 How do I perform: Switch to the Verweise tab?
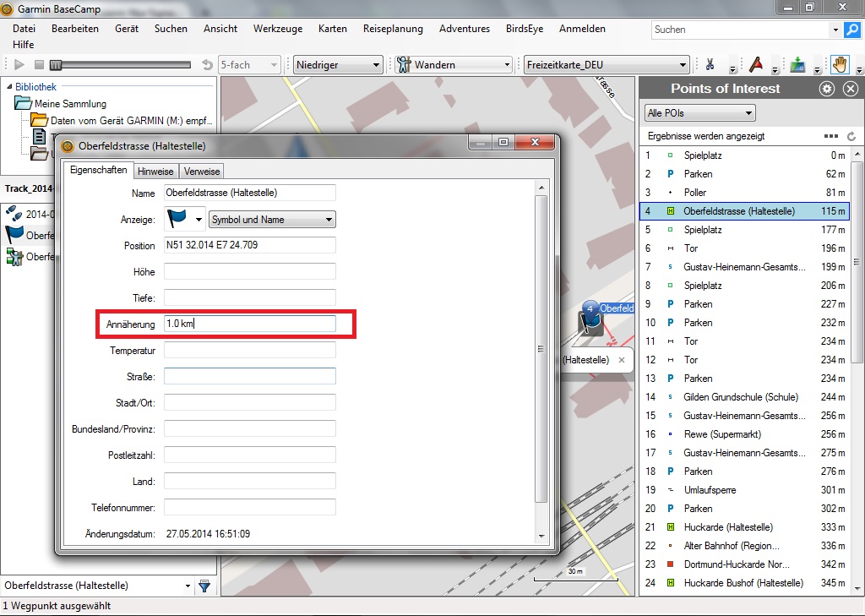coord(202,172)
